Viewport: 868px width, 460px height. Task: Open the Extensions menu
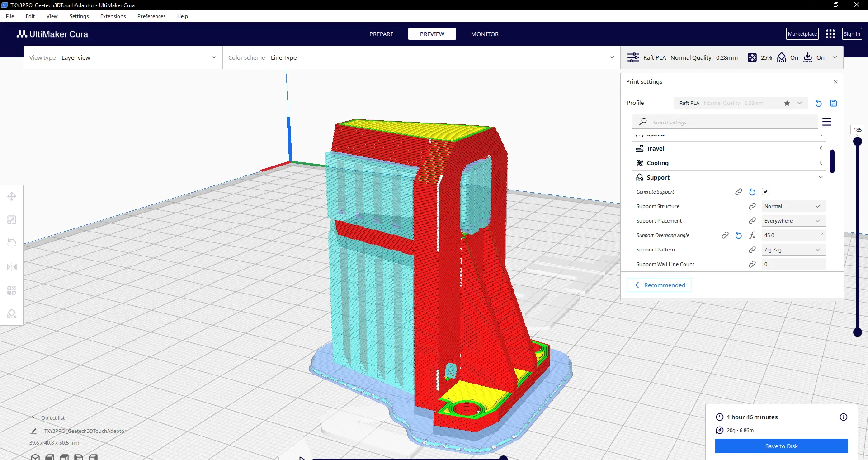(x=113, y=16)
